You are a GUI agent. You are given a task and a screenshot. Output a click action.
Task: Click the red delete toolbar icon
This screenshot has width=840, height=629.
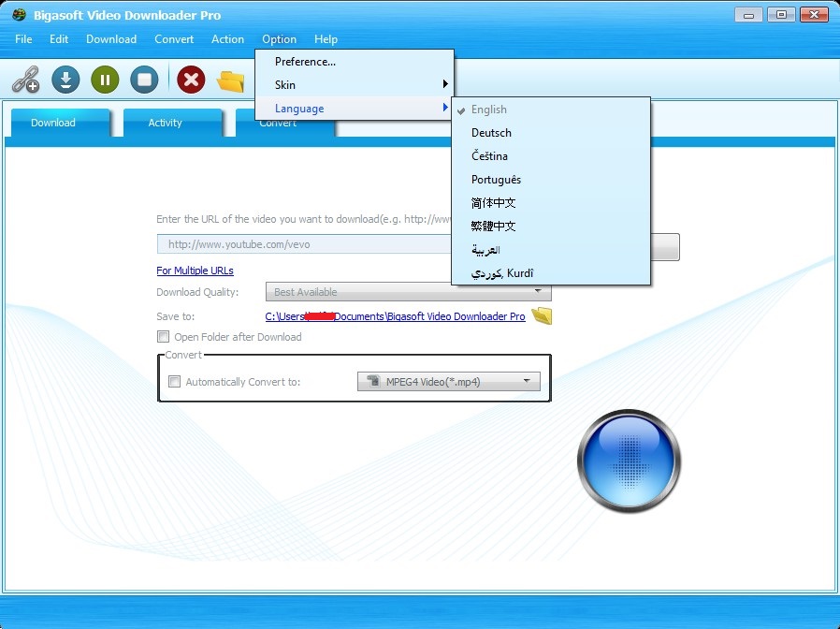point(191,80)
